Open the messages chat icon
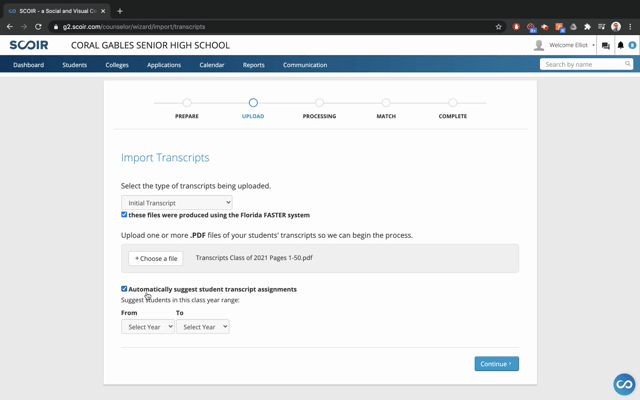Screen dimensions: 640x400 (606, 45)
